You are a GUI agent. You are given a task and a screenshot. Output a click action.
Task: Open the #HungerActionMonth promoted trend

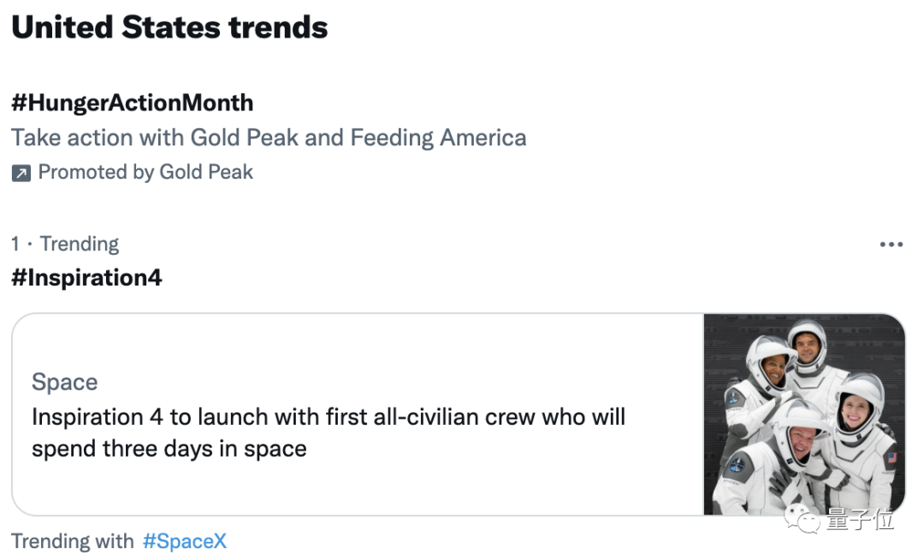[x=132, y=103]
